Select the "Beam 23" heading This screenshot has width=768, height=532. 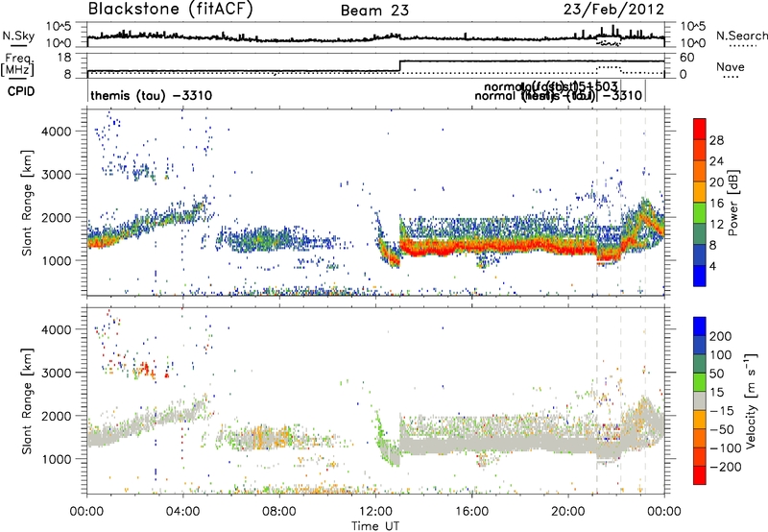pos(374,11)
